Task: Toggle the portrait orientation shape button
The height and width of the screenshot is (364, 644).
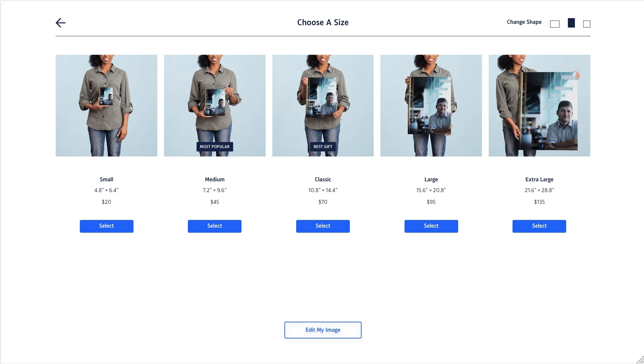Action: (571, 23)
